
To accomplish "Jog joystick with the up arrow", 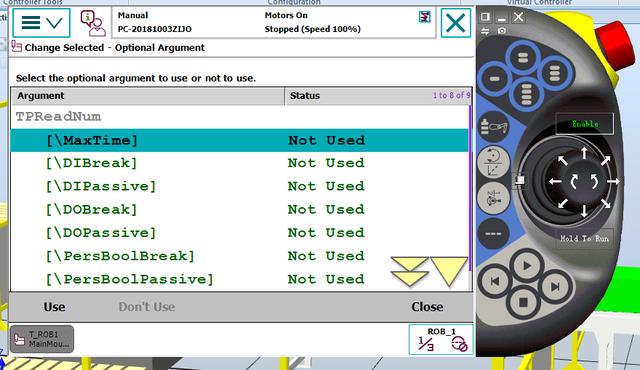I will coord(584,153).
